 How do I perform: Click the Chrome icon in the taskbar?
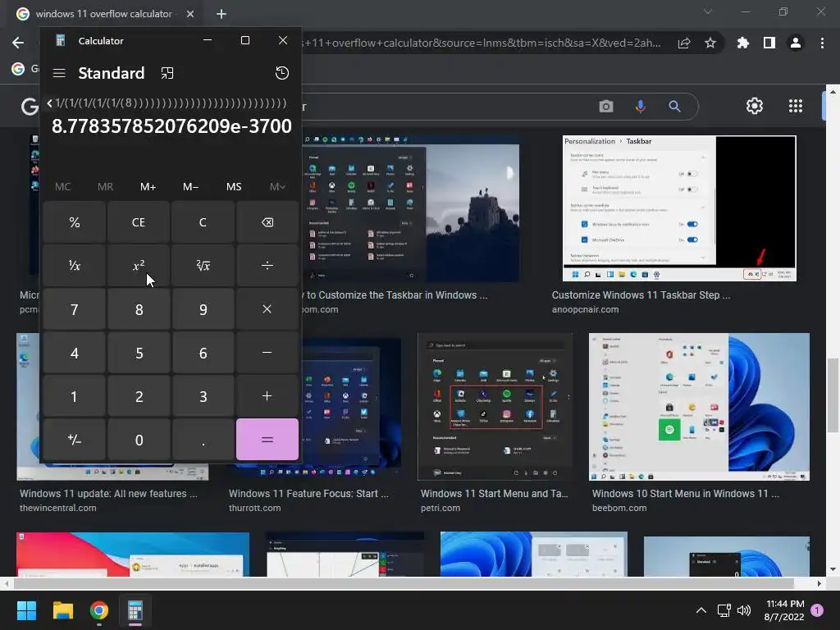[99, 610]
